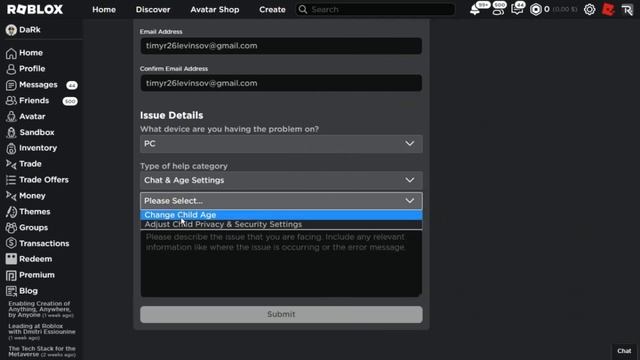Open Avatar Shop in top navigation
Image resolution: width=640 pixels, height=360 pixels.
tap(215, 9)
